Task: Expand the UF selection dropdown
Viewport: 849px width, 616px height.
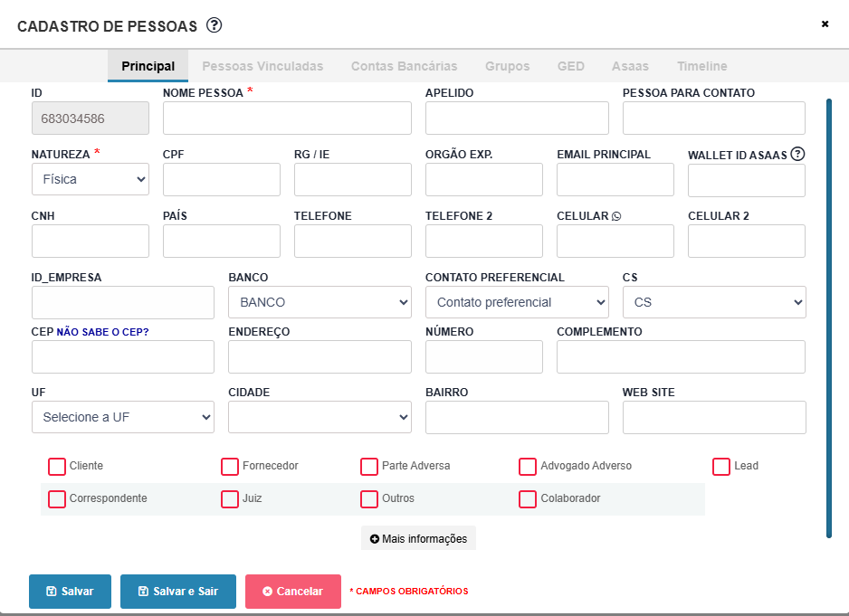Action: pyautogui.click(x=123, y=417)
